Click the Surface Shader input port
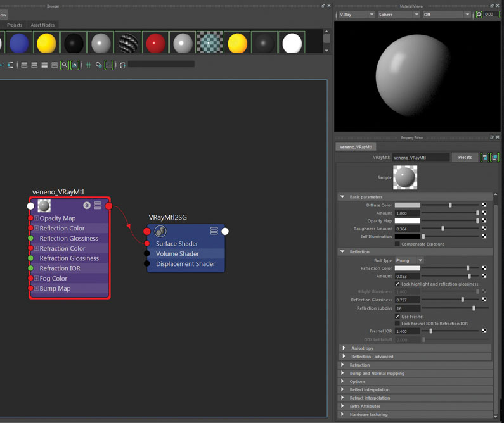Viewport: 504px width, 423px height. click(147, 243)
